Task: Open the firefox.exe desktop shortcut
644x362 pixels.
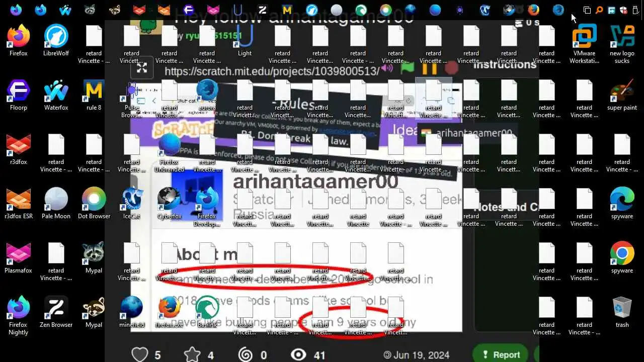Action: [169, 312]
